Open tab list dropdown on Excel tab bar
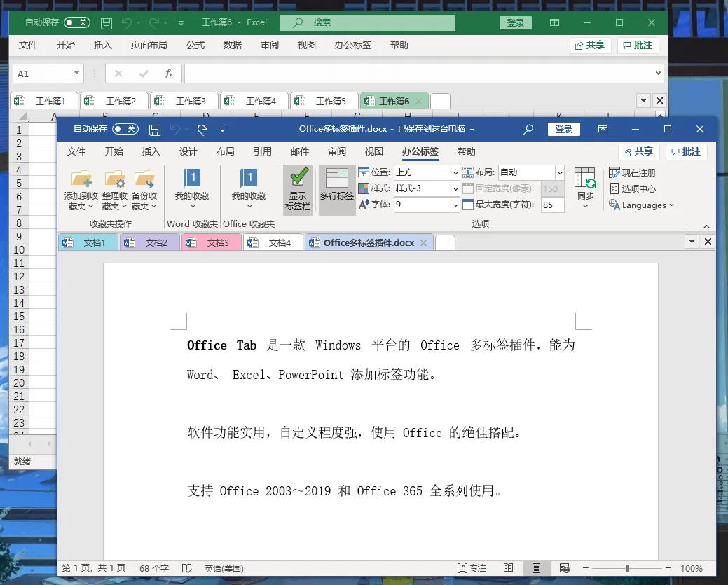 click(643, 100)
